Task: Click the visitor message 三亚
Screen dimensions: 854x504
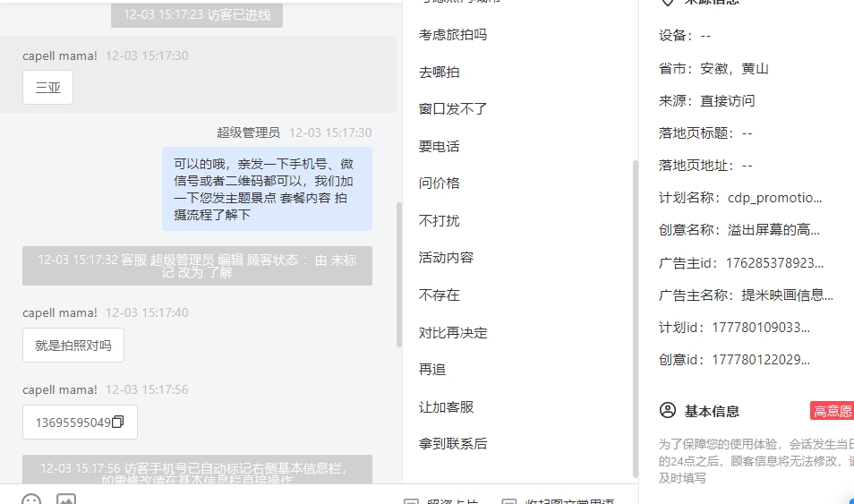Action: [48, 87]
